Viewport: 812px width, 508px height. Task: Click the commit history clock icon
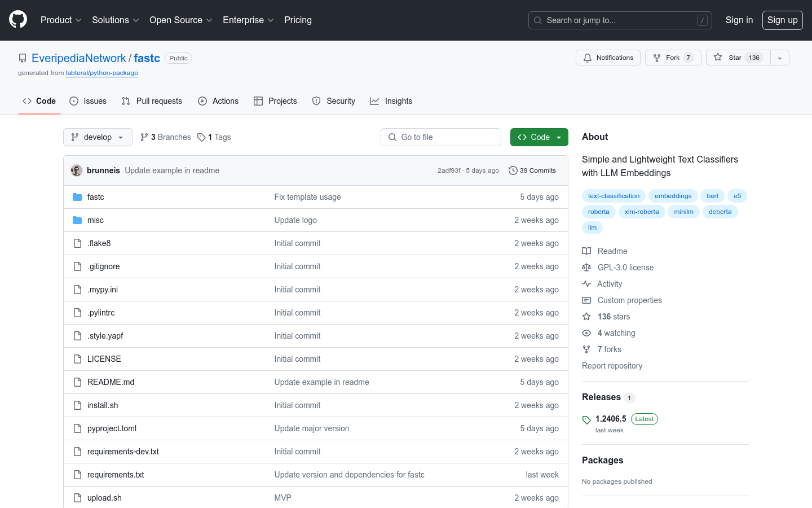pos(513,170)
